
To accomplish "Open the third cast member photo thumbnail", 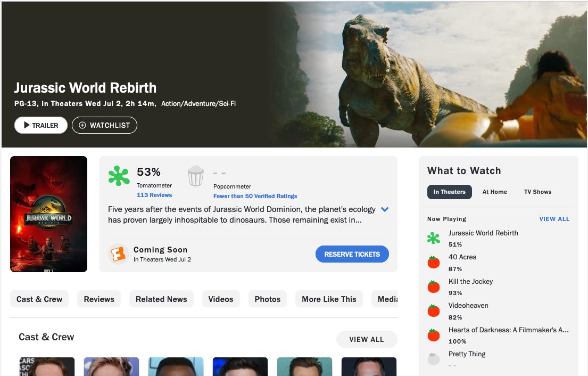I will coord(176,366).
